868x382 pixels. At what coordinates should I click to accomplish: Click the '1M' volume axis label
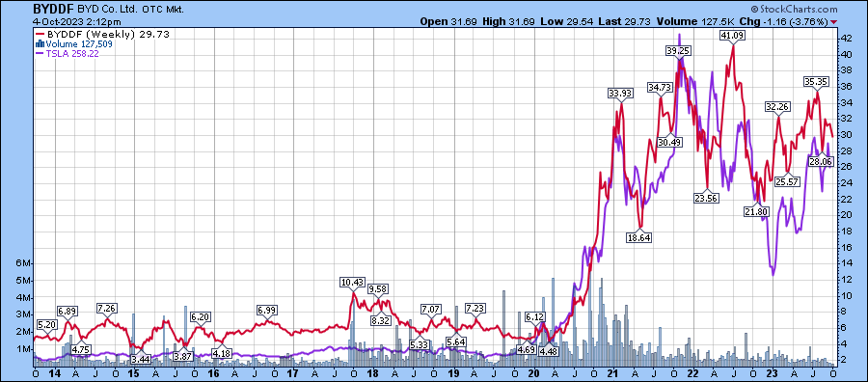(25, 349)
